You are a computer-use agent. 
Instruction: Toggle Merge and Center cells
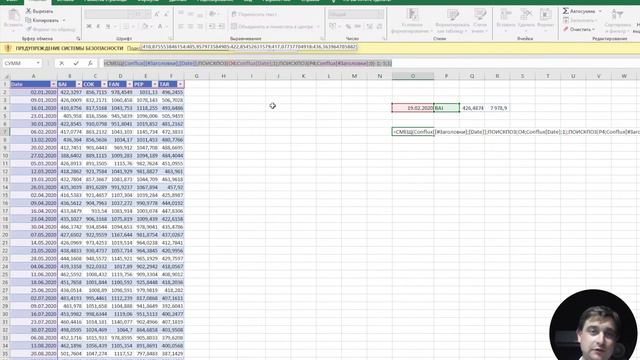pyautogui.click(x=272, y=27)
